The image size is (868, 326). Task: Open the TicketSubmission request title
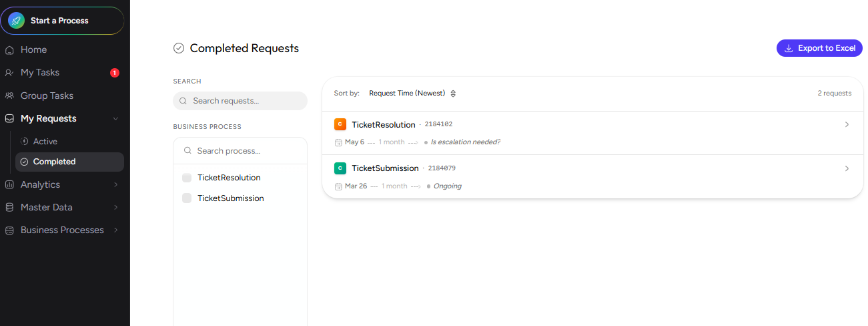pos(385,168)
